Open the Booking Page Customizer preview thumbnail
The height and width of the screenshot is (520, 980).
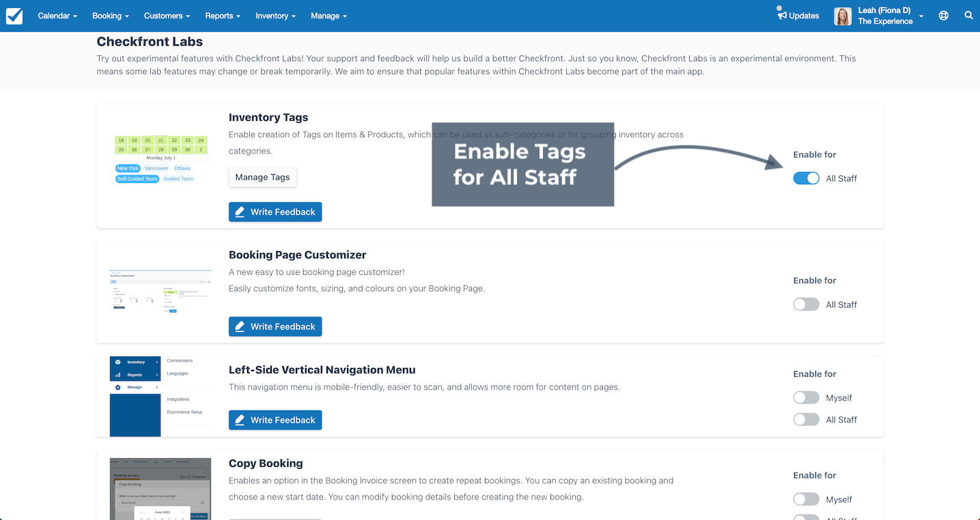160,292
